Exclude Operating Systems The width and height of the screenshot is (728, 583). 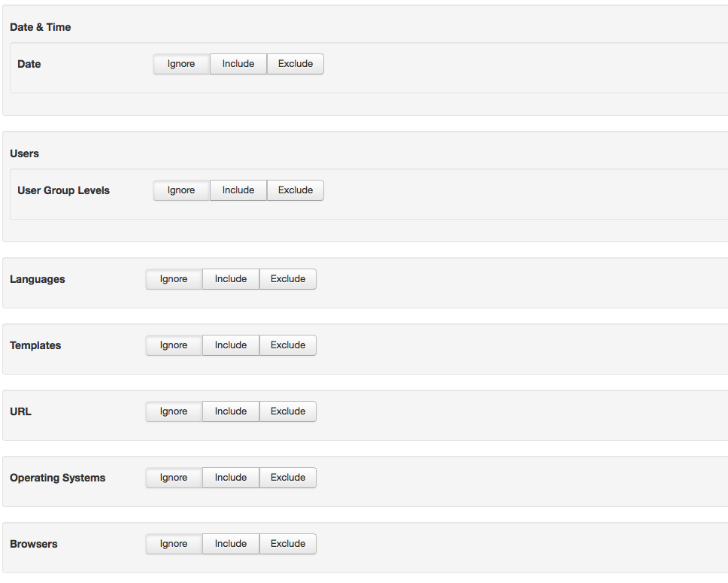tap(288, 478)
